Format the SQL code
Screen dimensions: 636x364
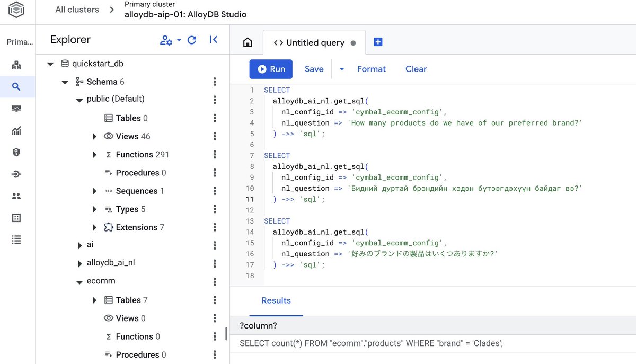pyautogui.click(x=372, y=69)
